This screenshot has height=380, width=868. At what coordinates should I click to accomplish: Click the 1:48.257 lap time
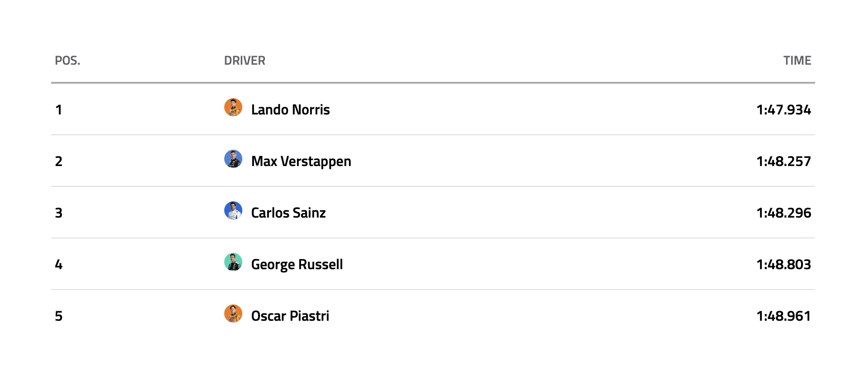(783, 161)
